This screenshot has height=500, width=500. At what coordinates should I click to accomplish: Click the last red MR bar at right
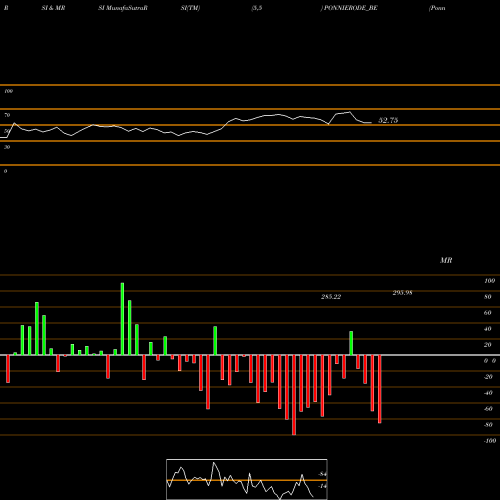380,389
